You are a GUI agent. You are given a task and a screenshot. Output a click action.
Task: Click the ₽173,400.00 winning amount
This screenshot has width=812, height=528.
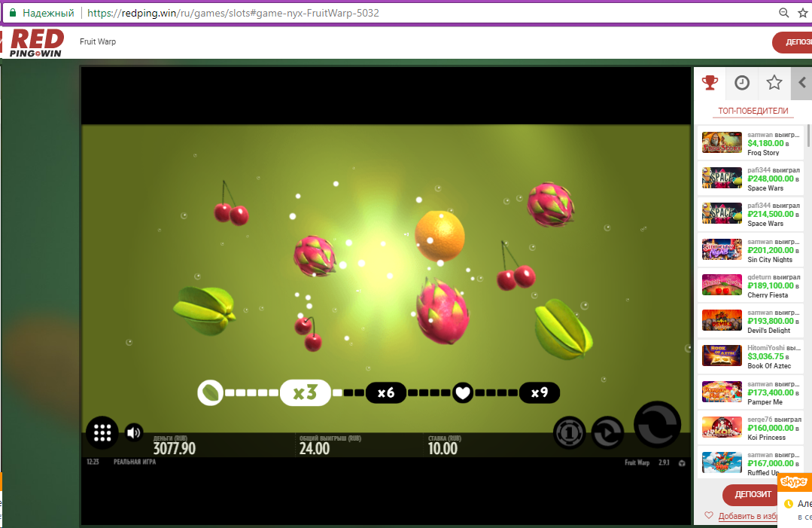(x=771, y=392)
